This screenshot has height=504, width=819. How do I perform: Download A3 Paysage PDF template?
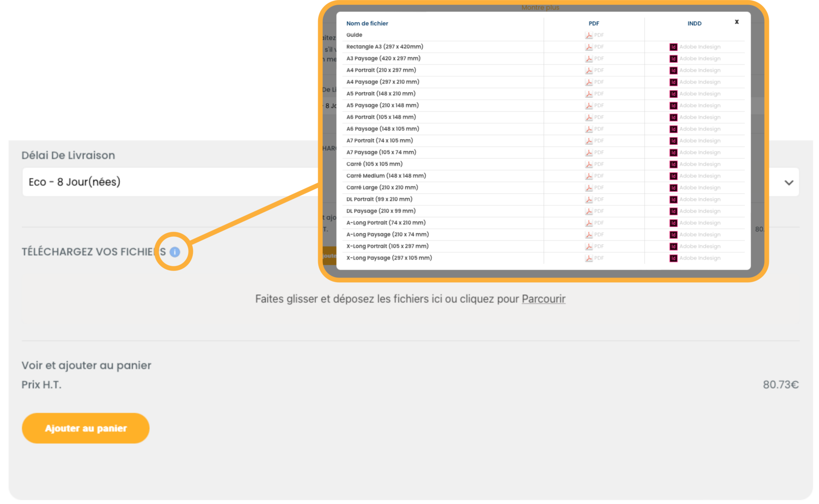[x=594, y=58]
